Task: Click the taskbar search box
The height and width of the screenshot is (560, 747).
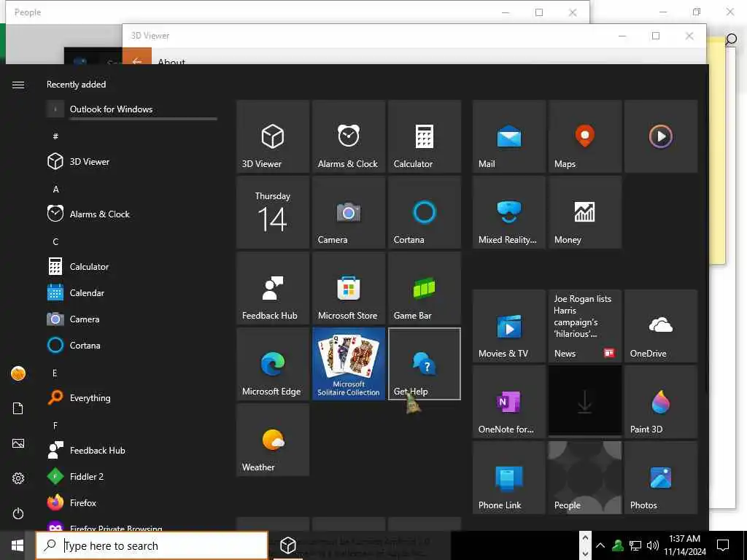Action: 152,545
